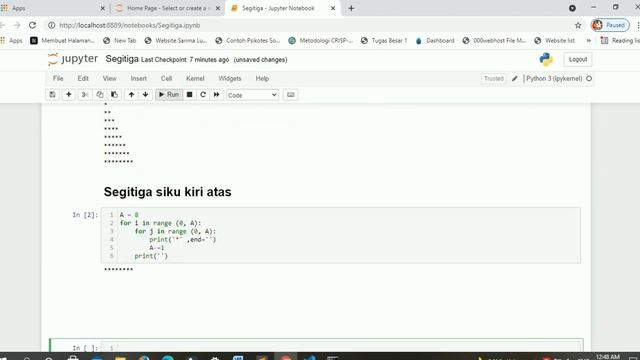
Task: Rename the notebook title Segitiga
Action: (122, 59)
